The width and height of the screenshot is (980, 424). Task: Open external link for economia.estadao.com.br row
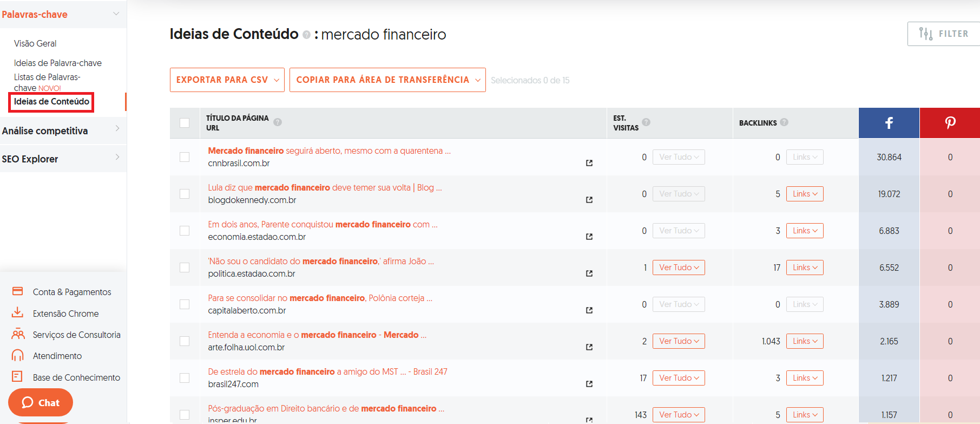coord(589,237)
